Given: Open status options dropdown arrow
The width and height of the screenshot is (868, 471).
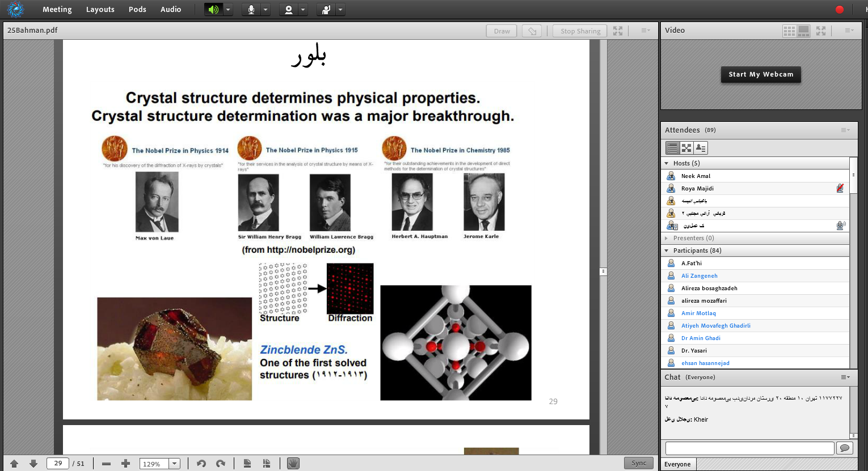Looking at the screenshot, I should coord(340,10).
